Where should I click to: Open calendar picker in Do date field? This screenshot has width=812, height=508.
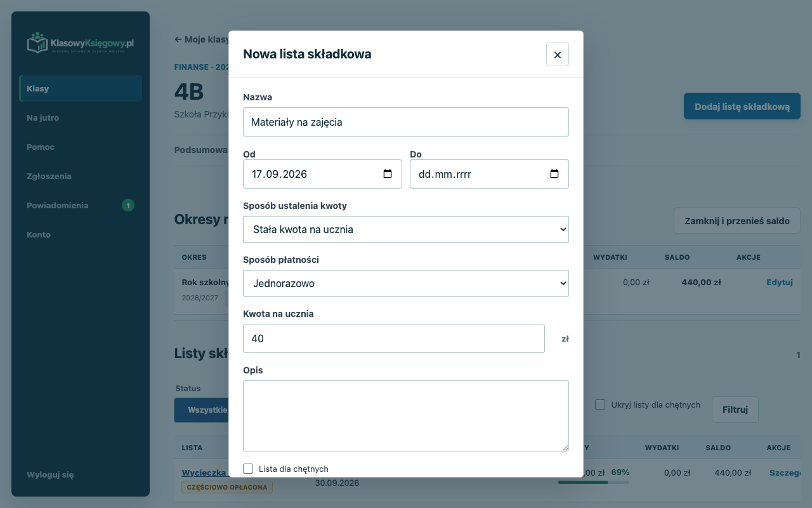pyautogui.click(x=554, y=174)
